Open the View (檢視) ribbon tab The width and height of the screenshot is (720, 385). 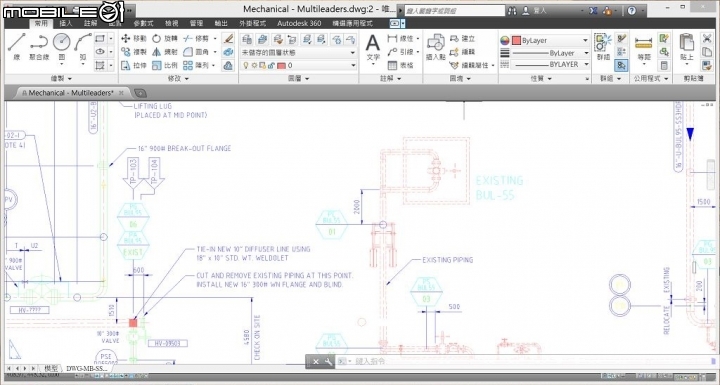pyautogui.click(x=172, y=23)
